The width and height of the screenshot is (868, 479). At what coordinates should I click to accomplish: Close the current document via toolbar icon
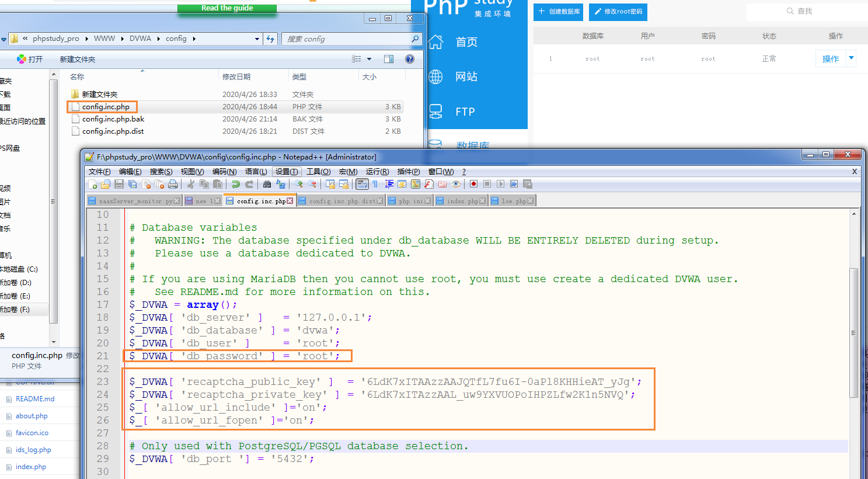[146, 184]
